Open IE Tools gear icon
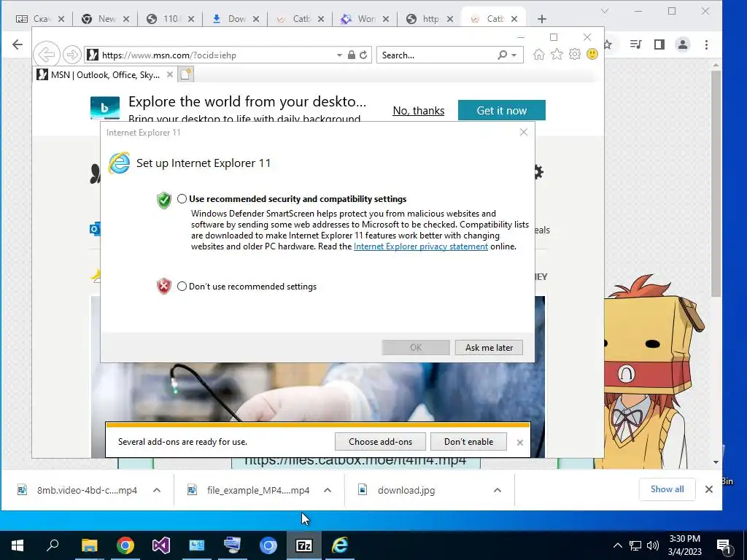 tap(575, 54)
